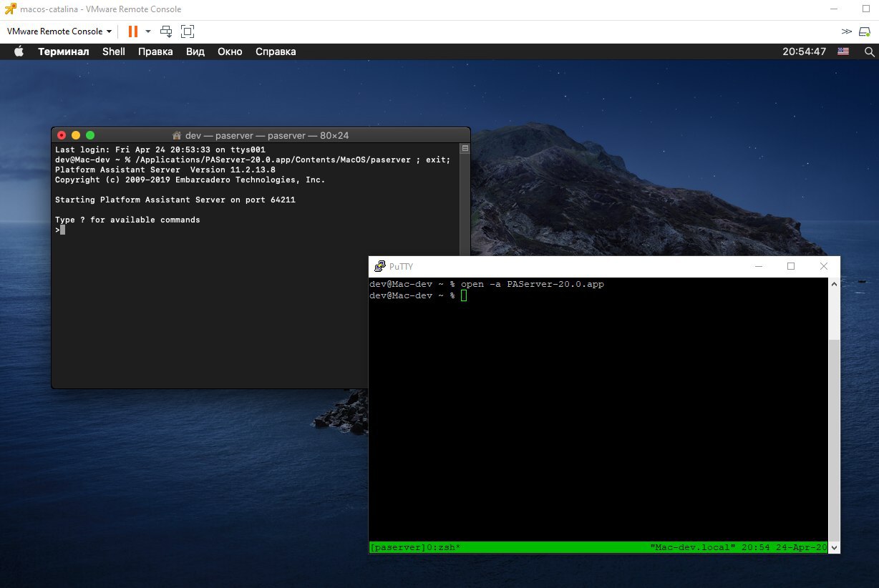Click the 'Last login: Fri Apr 24' line
Viewport: 879px width, 588px height.
tap(160, 150)
